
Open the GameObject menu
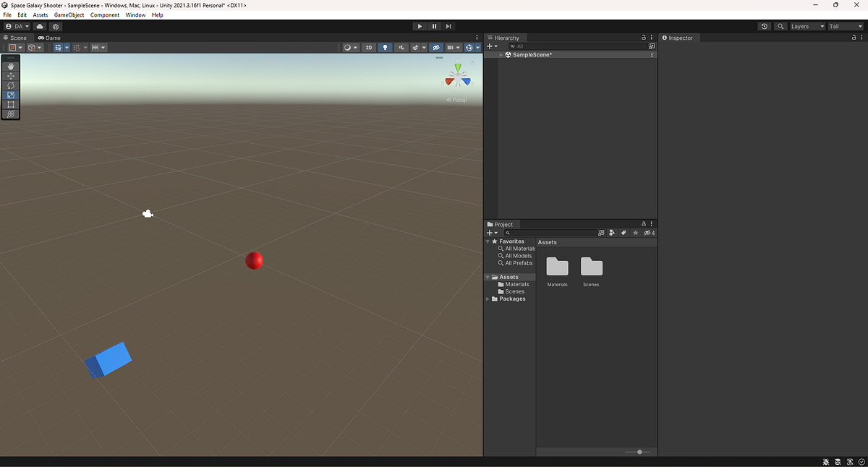[68, 14]
